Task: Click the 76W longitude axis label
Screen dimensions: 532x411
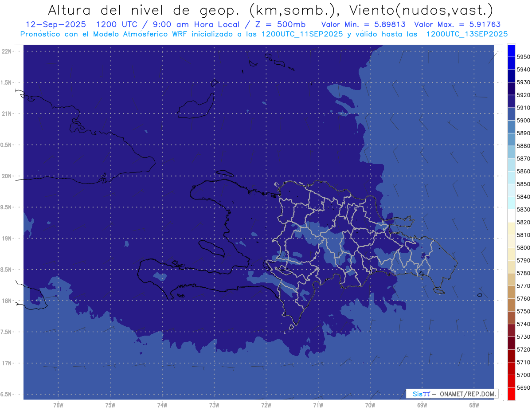Action: (x=58, y=405)
